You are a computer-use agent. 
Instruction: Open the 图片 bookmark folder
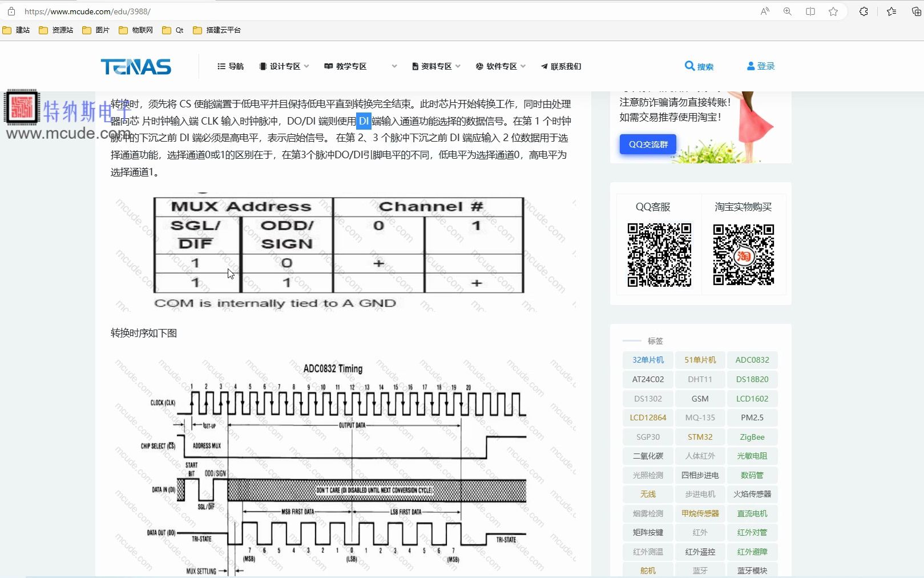[x=96, y=30]
